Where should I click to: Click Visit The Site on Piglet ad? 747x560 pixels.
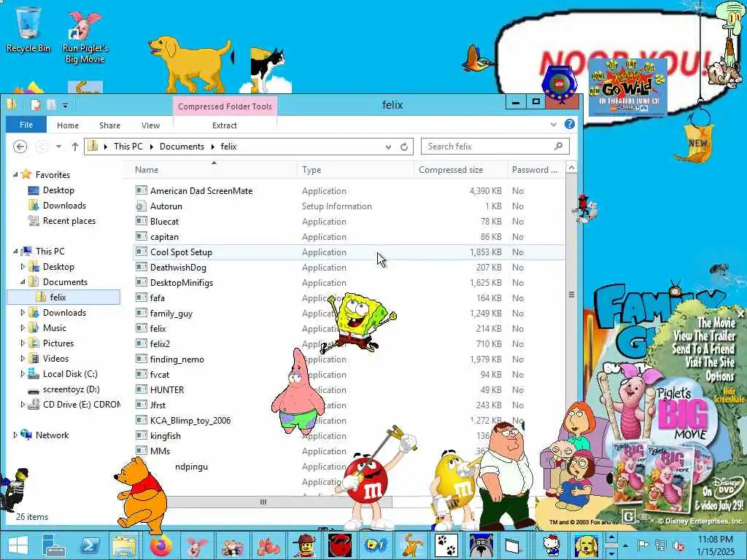tap(710, 362)
